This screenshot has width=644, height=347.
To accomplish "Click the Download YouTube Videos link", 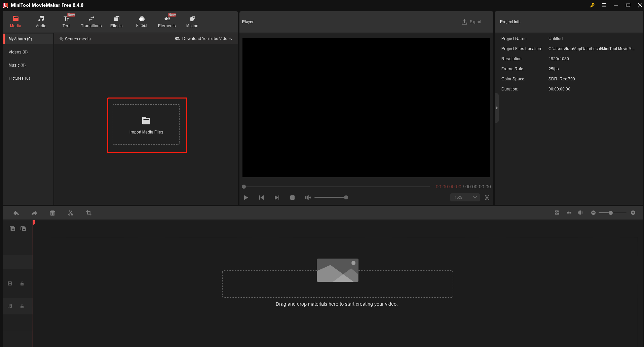I will coord(203,38).
